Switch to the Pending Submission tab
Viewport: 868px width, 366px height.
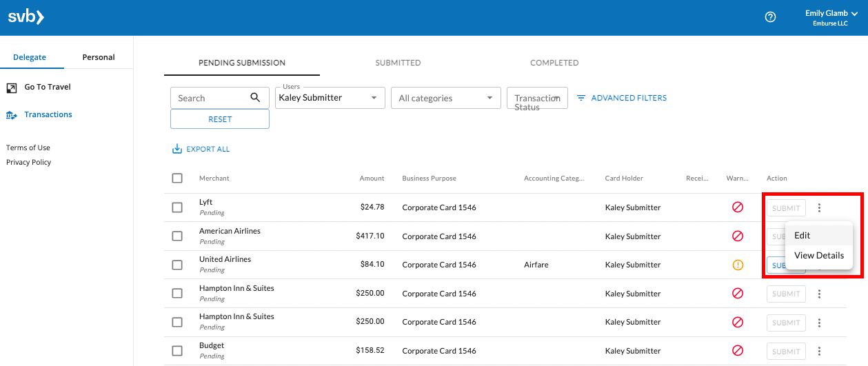(242, 63)
